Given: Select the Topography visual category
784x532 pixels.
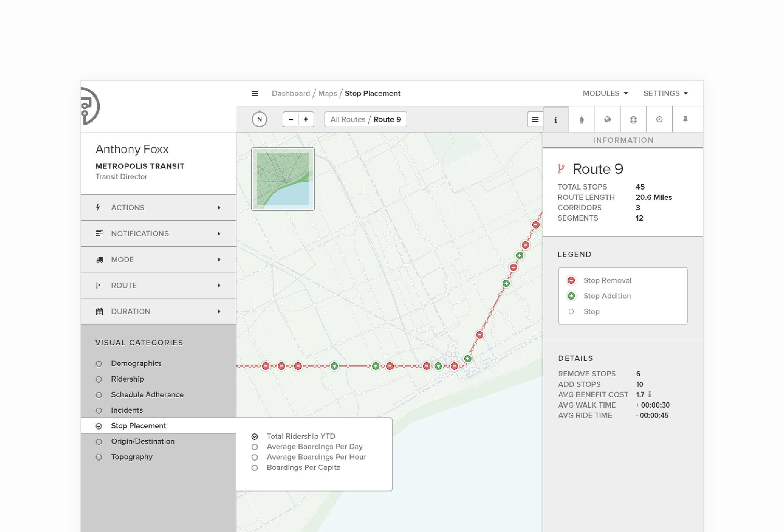Looking at the screenshot, I should pos(124,457).
